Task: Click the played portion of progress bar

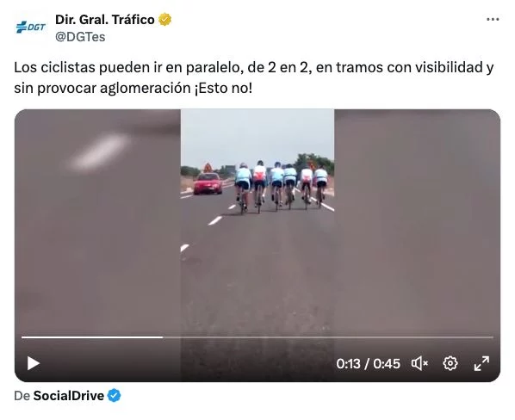Action: coord(92,337)
